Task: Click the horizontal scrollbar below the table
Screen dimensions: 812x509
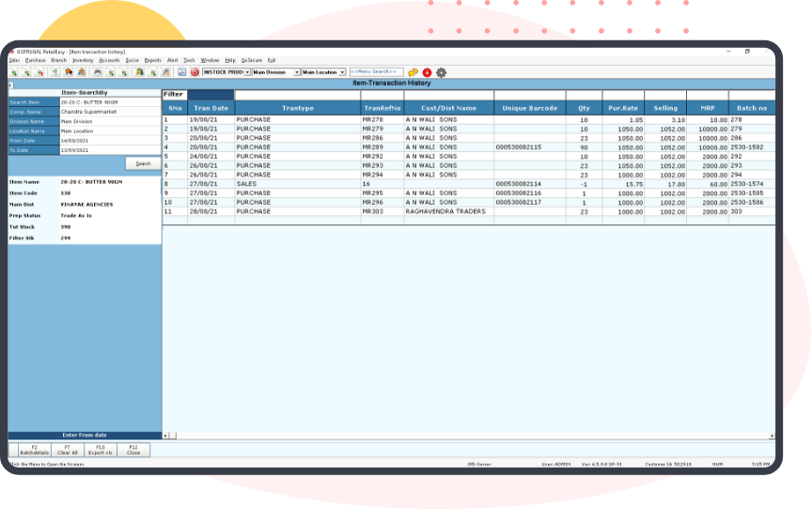Action: (468, 436)
